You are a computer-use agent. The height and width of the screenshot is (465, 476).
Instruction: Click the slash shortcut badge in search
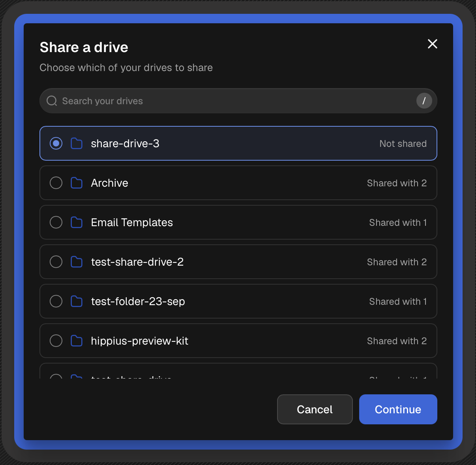(424, 101)
